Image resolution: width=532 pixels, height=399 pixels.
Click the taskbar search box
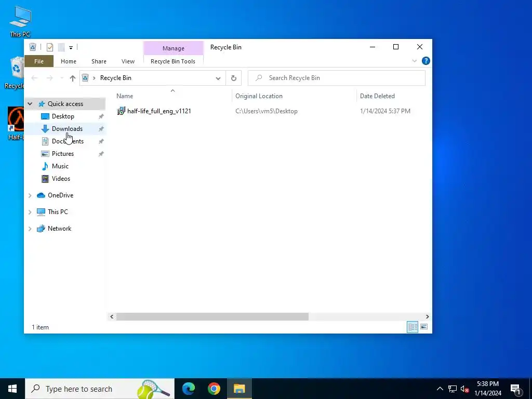pyautogui.click(x=100, y=389)
